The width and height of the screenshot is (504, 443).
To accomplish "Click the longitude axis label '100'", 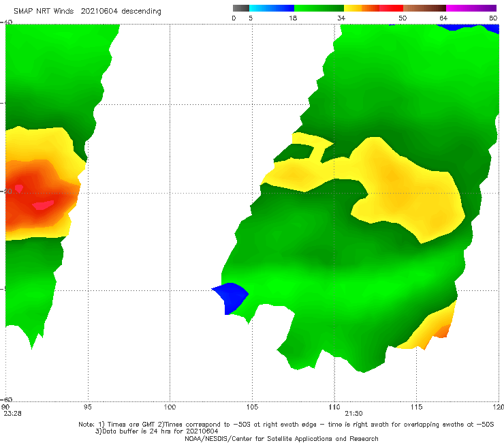I will (170, 408).
